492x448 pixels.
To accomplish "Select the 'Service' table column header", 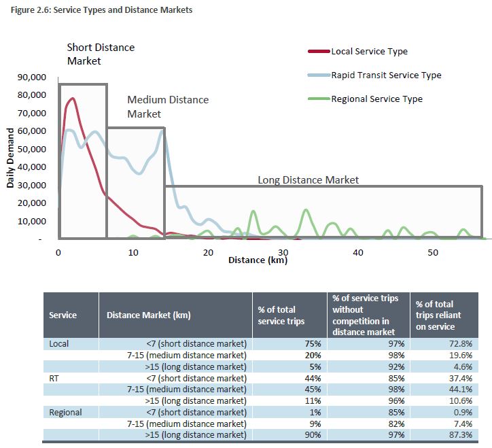I will tap(63, 315).
